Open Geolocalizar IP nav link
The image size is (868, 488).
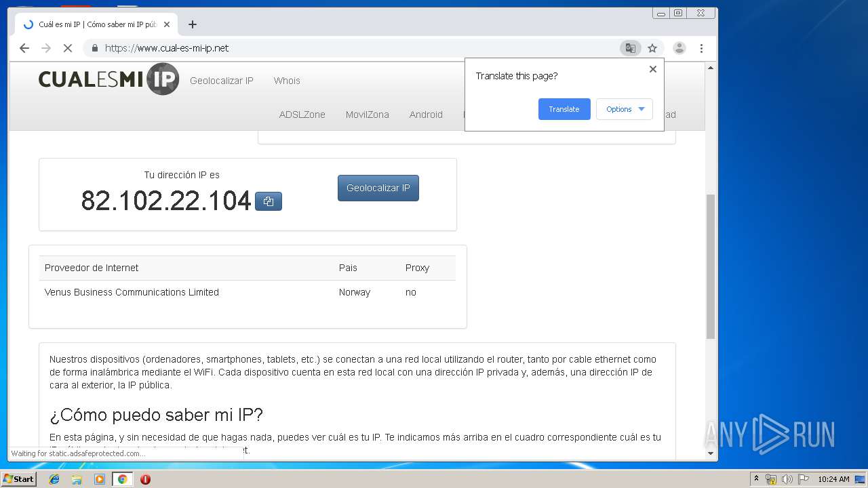222,81
